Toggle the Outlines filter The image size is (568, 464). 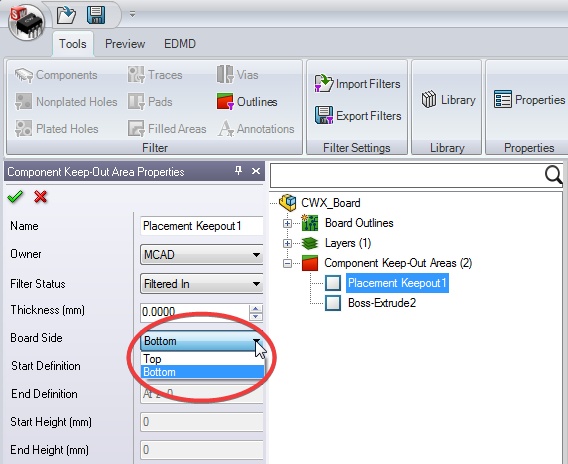pyautogui.click(x=247, y=102)
